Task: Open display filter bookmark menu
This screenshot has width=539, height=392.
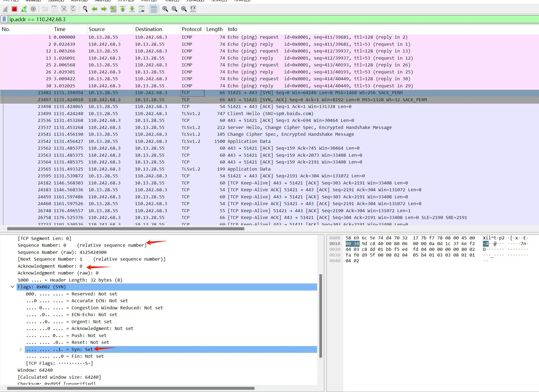Action: 4,19
